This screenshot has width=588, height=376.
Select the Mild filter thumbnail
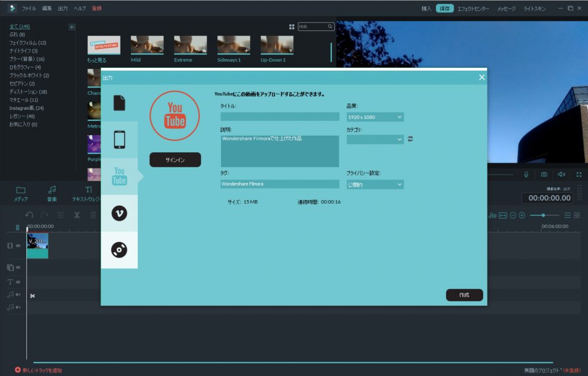[x=147, y=45]
